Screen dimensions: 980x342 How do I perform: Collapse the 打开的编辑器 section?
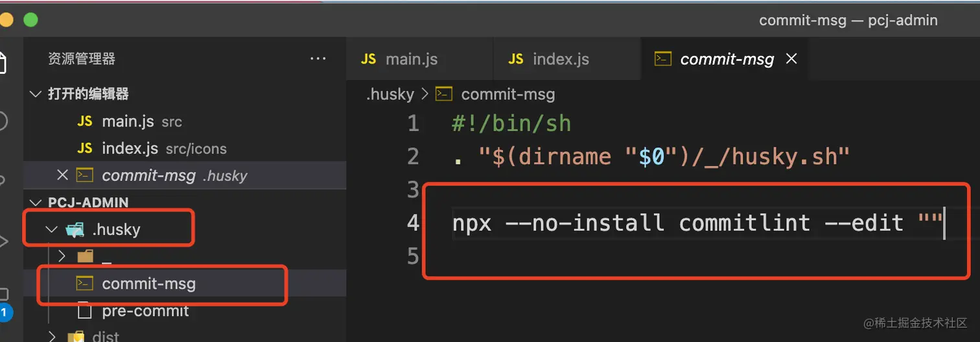pos(35,94)
